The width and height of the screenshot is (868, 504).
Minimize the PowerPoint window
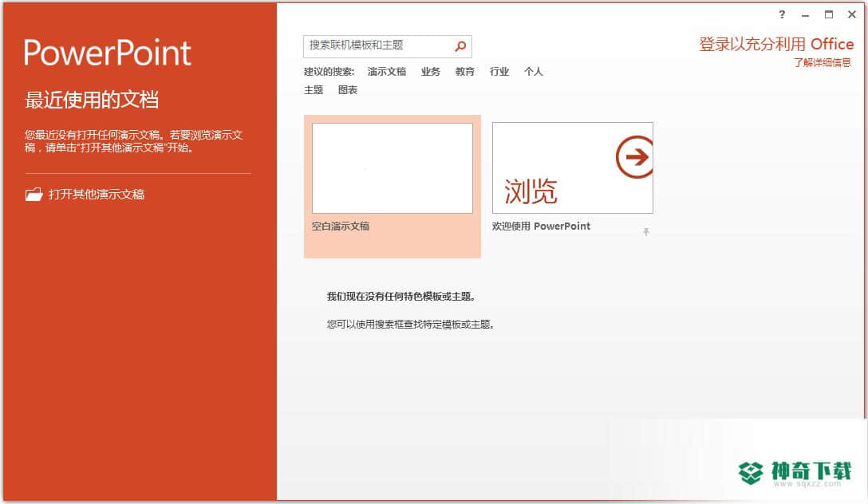pos(806,15)
